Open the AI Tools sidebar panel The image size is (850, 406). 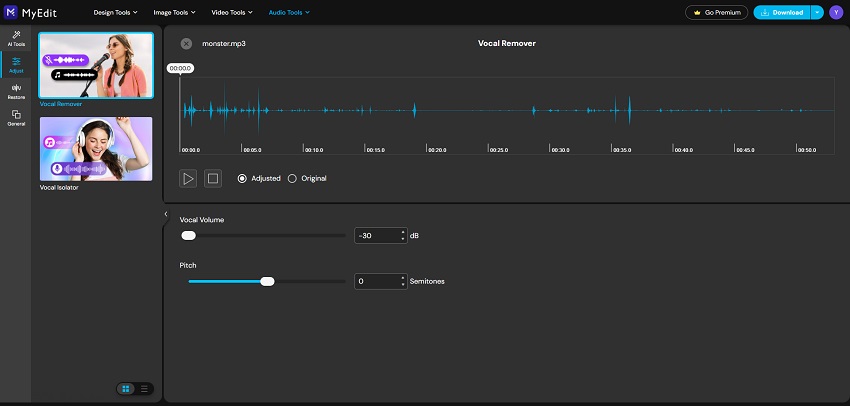(x=16, y=38)
